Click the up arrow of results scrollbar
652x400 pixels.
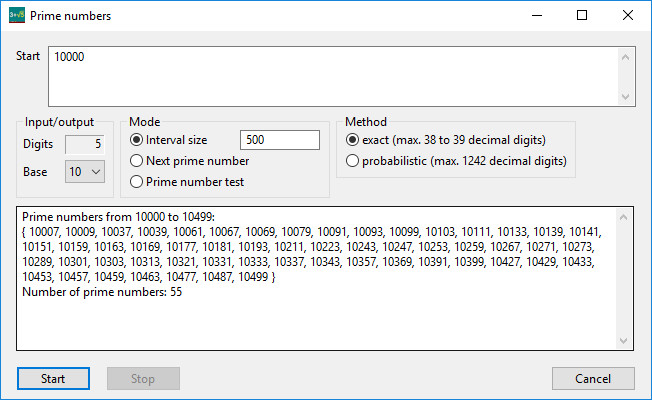(623, 217)
